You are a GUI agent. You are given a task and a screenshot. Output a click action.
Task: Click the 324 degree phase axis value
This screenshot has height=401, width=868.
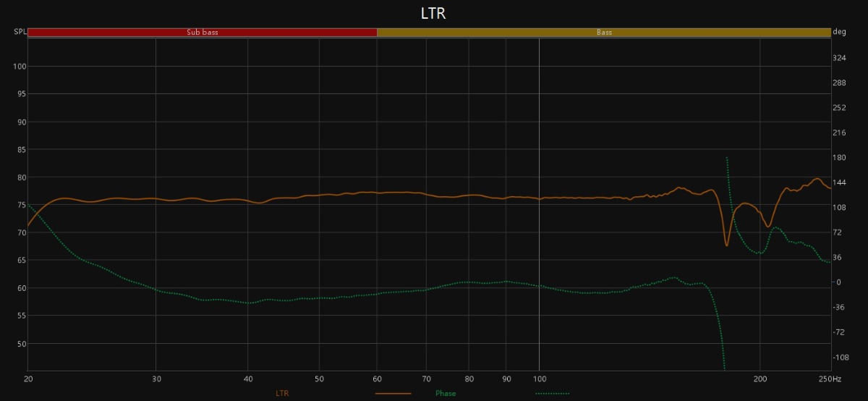[x=840, y=58]
